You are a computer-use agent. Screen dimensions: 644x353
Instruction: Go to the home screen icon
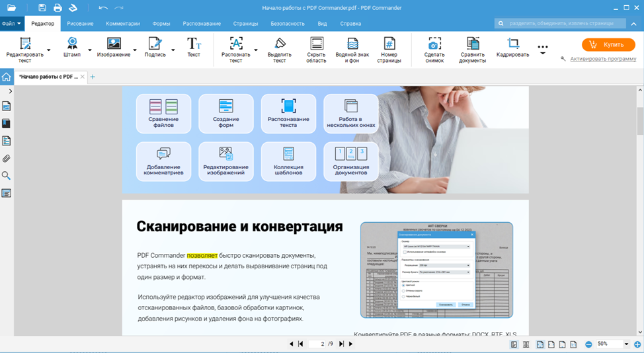pos(6,77)
